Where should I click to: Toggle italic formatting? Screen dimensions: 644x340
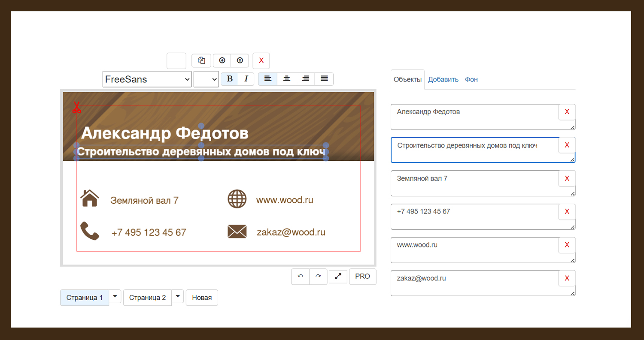pyautogui.click(x=246, y=79)
